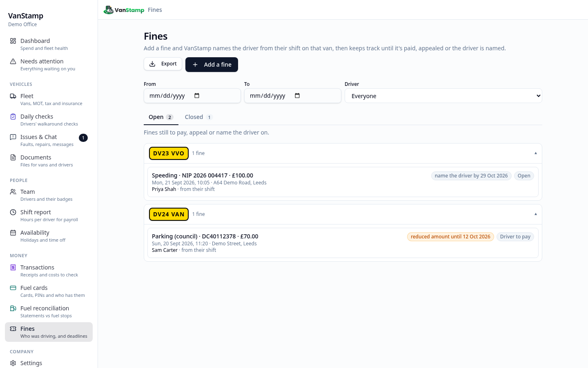Select the Open fines tab
The width and height of the screenshot is (588, 368).
point(161,117)
